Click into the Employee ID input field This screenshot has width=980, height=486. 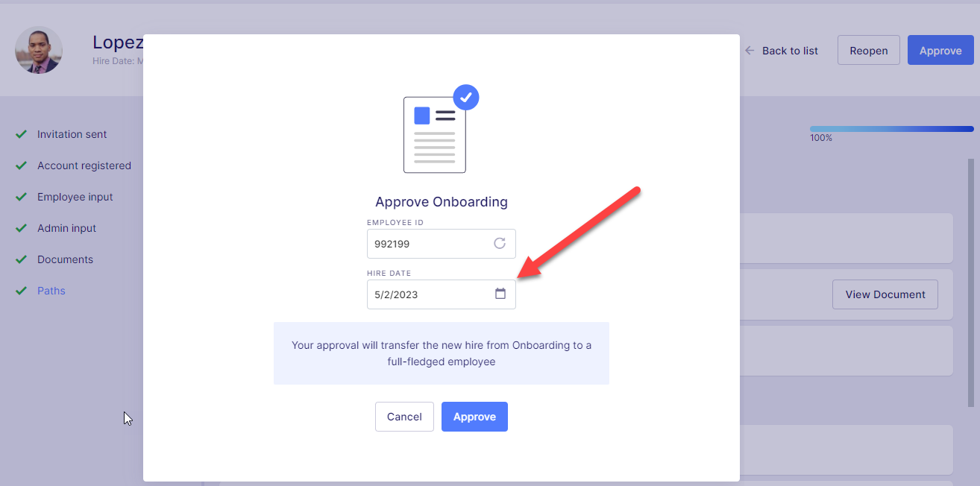tap(429, 244)
